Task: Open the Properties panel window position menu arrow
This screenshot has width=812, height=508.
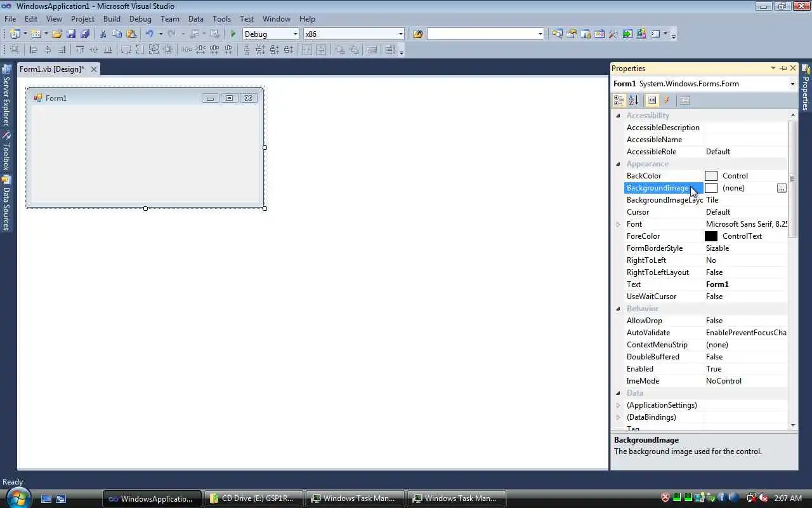Action: [773, 68]
